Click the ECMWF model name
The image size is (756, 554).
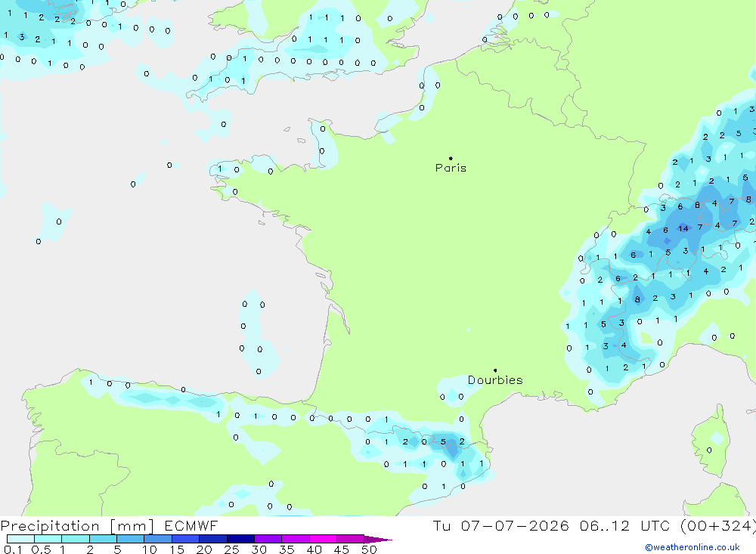tap(191, 525)
